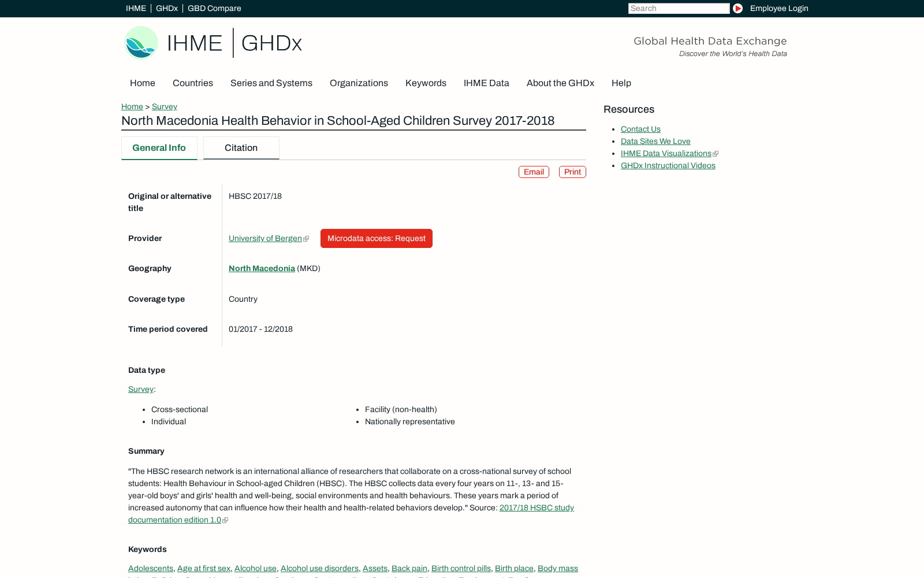924x578 pixels.
Task: Click the Adolescents keyword link
Action: tap(151, 568)
